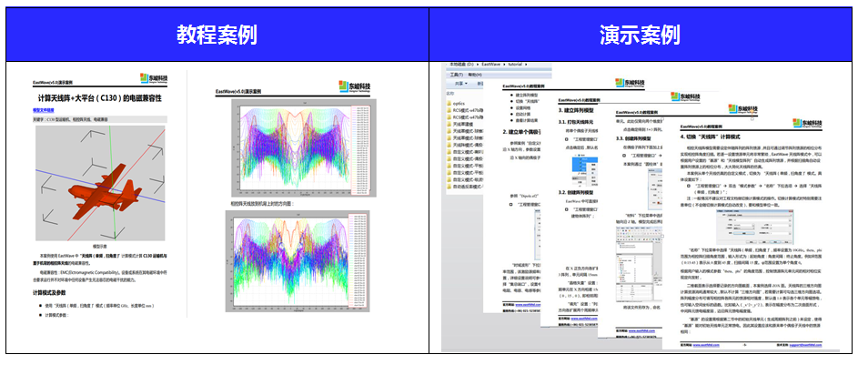Select the 天线罩建模 folder
The image size is (868, 365).
464,124
